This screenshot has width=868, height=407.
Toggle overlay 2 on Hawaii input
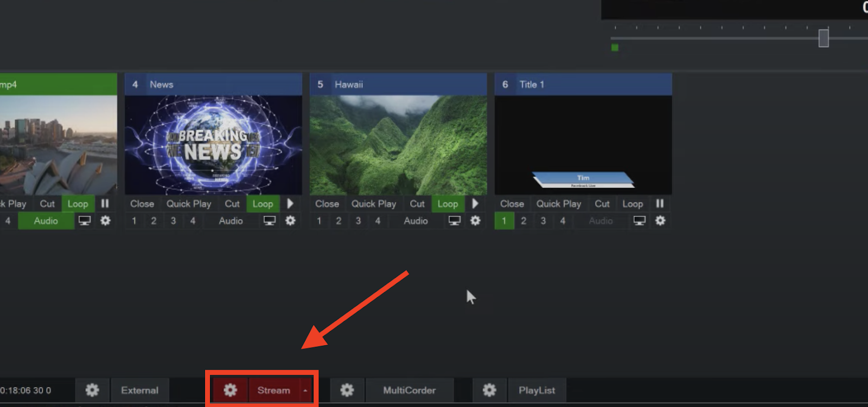(339, 221)
